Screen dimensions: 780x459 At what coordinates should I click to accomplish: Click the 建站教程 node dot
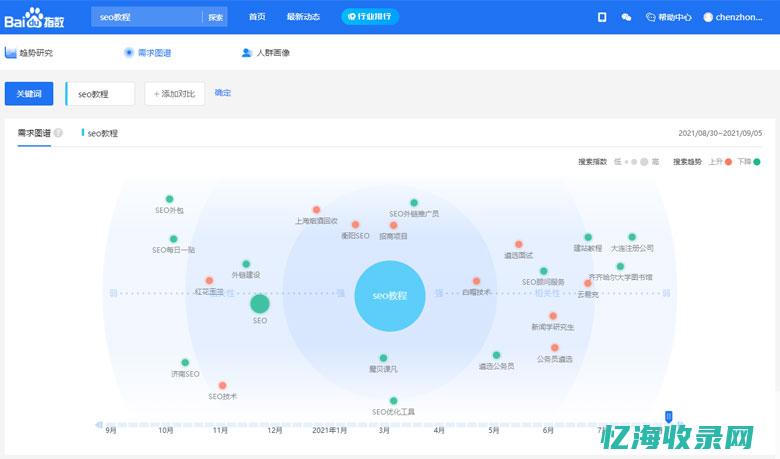click(588, 237)
